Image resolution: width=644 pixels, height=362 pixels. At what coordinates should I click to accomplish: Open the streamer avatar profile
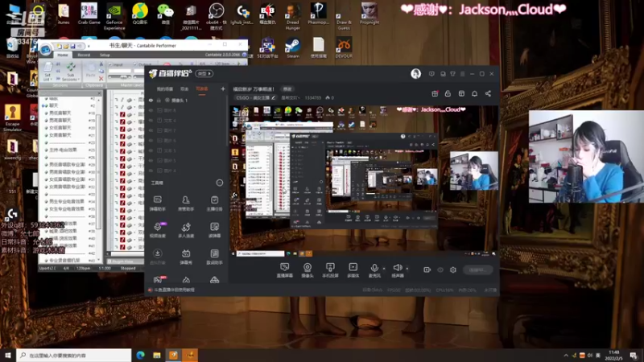pos(415,73)
